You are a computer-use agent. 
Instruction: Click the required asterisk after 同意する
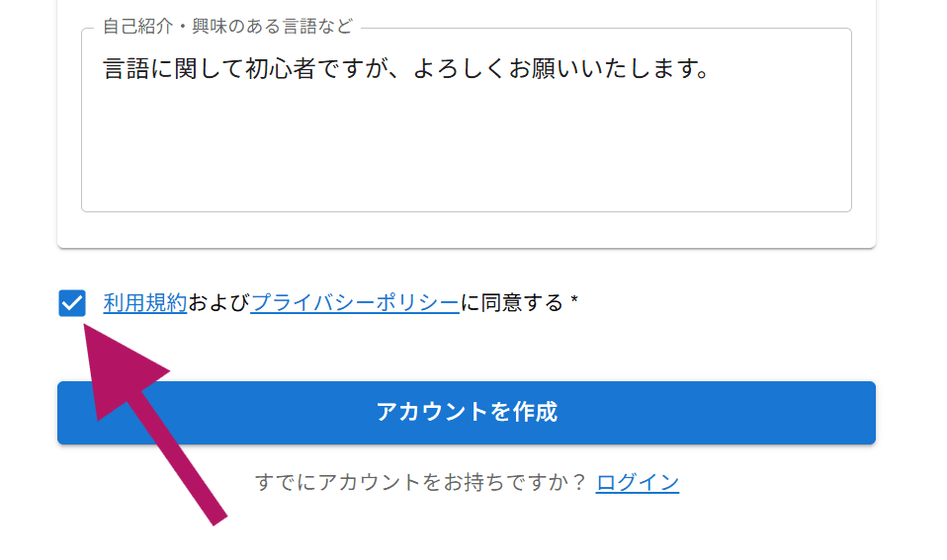point(574,303)
